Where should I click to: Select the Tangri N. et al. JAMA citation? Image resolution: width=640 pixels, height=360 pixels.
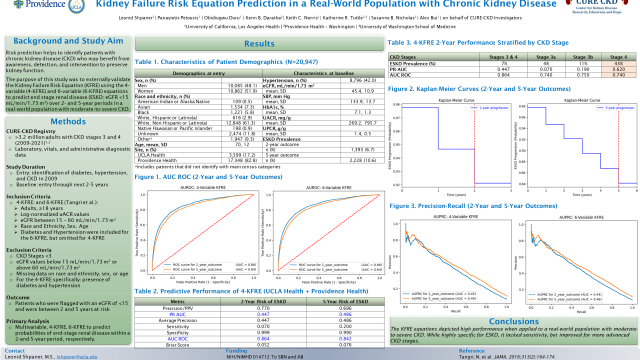[506, 357]
